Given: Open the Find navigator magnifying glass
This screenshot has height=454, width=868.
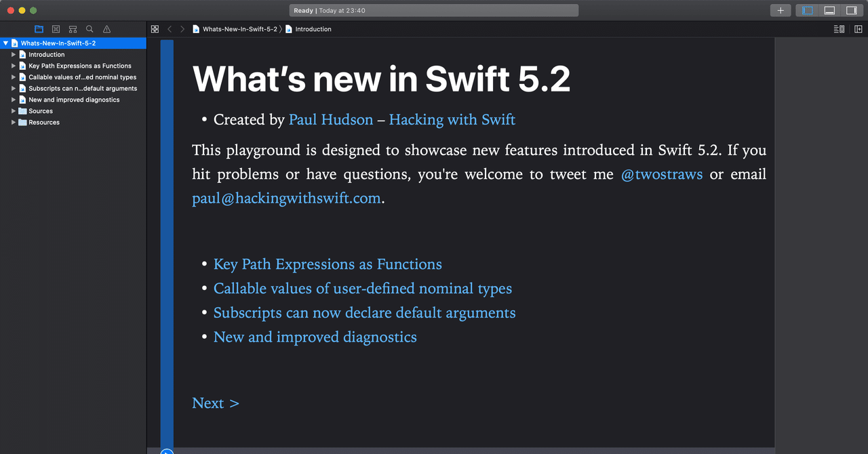Looking at the screenshot, I should (x=89, y=28).
